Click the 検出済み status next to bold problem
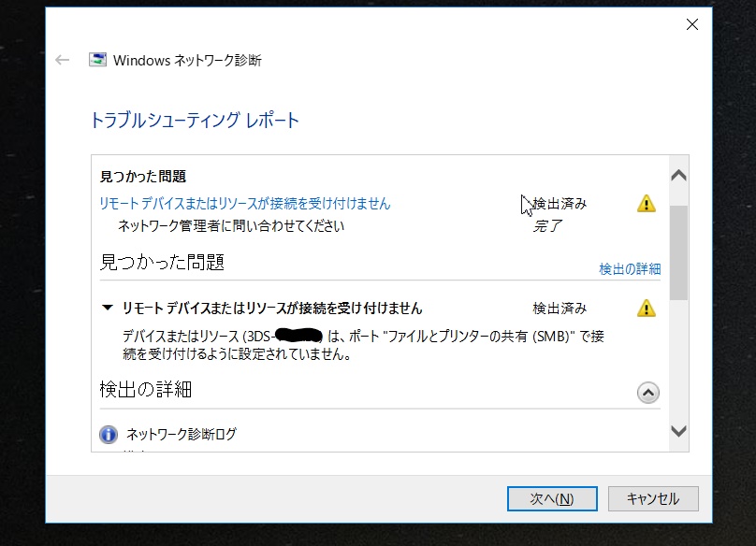The height and width of the screenshot is (546, 756). (x=560, y=309)
